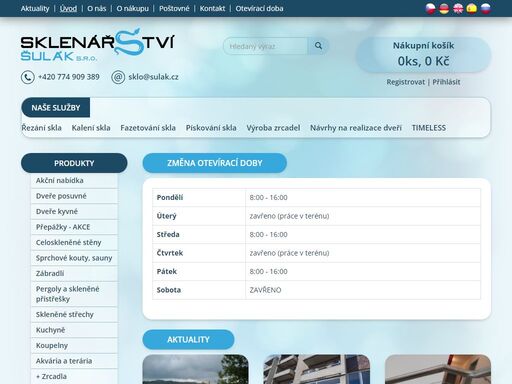
Task: Switch language with the British flag
Action: (458, 9)
